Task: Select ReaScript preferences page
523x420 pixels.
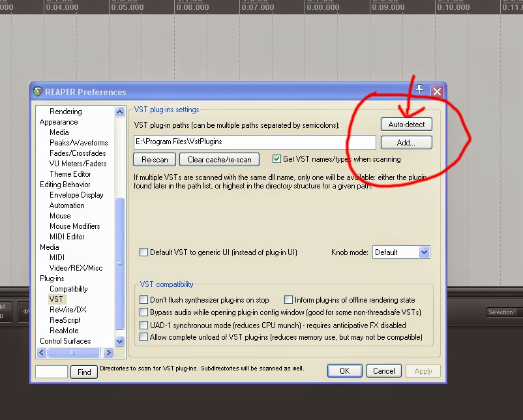Action: pos(65,320)
